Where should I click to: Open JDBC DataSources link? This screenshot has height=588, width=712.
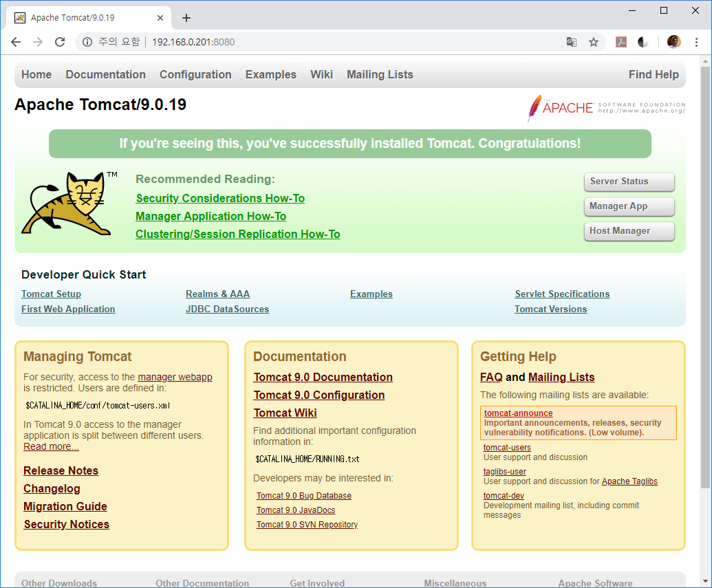coord(228,309)
